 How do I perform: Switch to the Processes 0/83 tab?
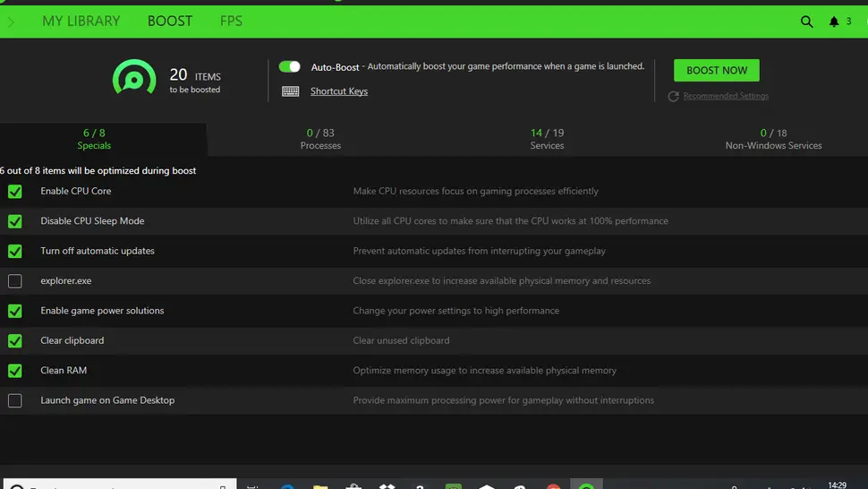320,139
